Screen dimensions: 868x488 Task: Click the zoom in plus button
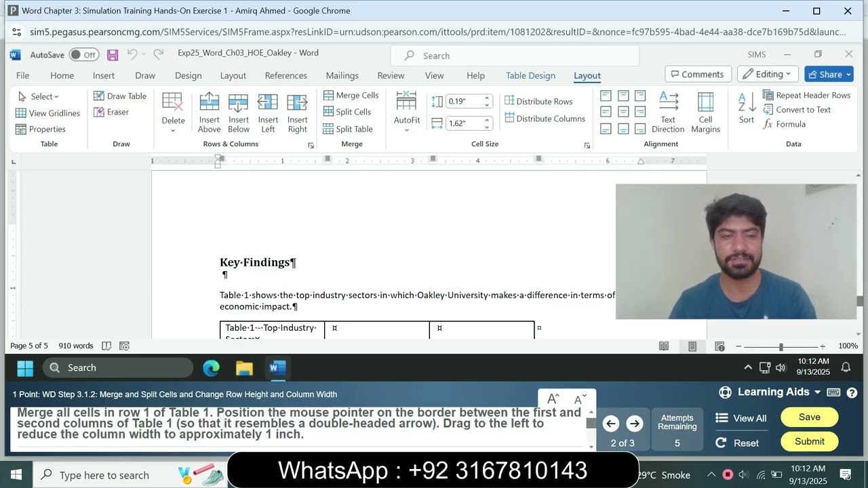coord(823,346)
